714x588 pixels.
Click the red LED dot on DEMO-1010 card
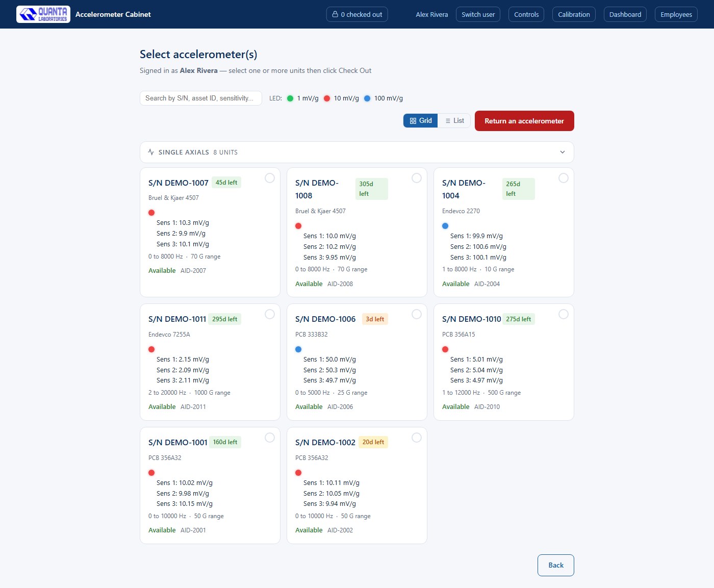pyautogui.click(x=445, y=349)
